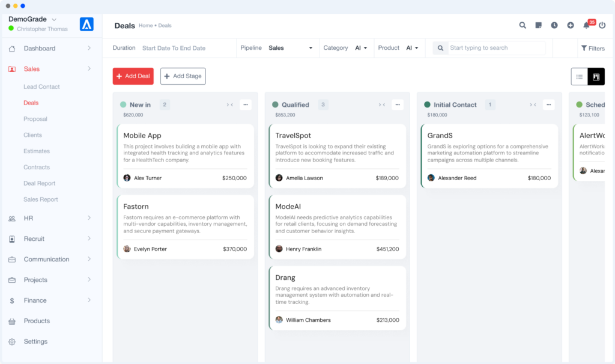
Task: Open the DemoGrade workspace dropdown chevron
Action: coord(54,19)
